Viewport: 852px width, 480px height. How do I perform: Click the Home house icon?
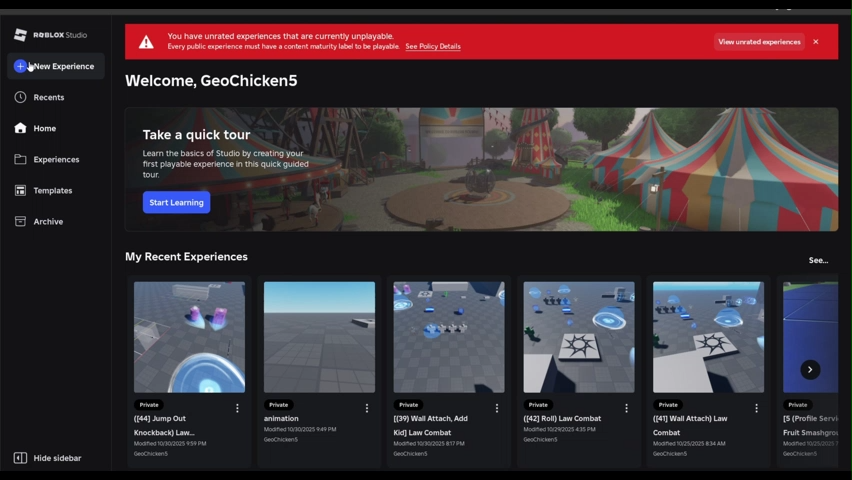click(x=20, y=128)
